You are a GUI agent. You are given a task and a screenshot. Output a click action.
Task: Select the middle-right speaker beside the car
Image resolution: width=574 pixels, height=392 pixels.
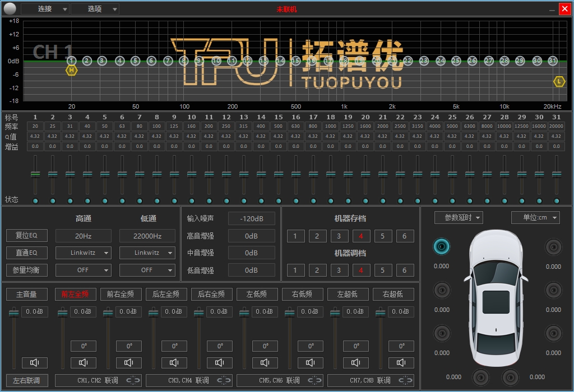553,290
